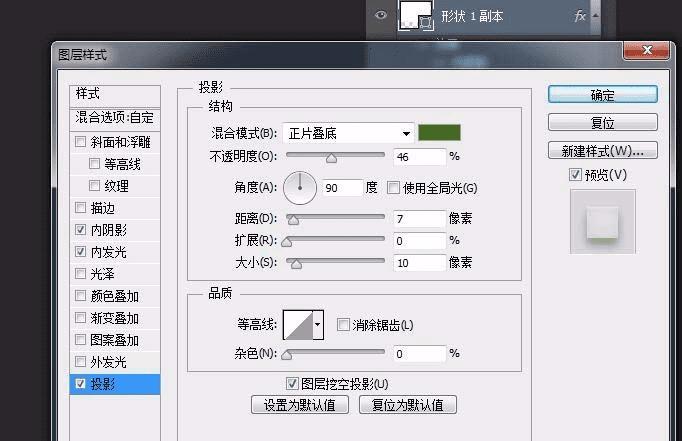
Task: Enable 渐变叠加 checkbox
Action: 80,318
